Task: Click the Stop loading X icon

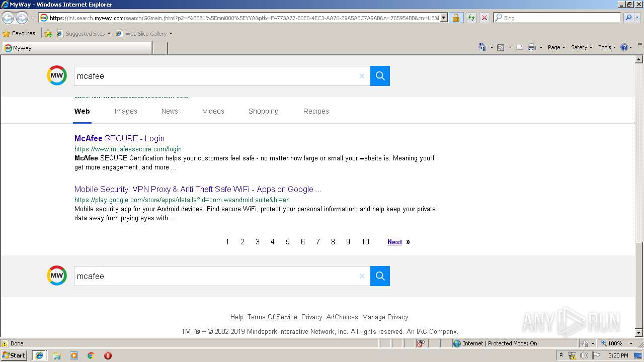Action: 484,18
